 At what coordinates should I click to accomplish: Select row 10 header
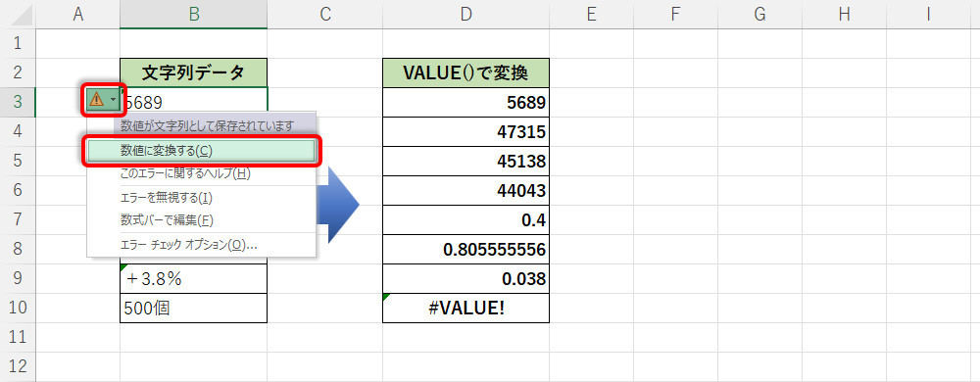tap(18, 308)
